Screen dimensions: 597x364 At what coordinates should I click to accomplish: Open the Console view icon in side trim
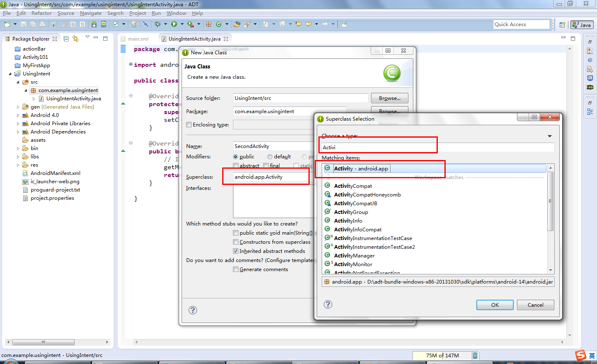coord(590,78)
